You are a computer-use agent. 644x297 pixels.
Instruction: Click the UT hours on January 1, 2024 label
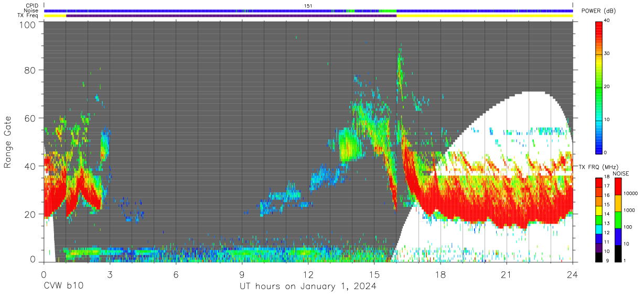point(308,287)
